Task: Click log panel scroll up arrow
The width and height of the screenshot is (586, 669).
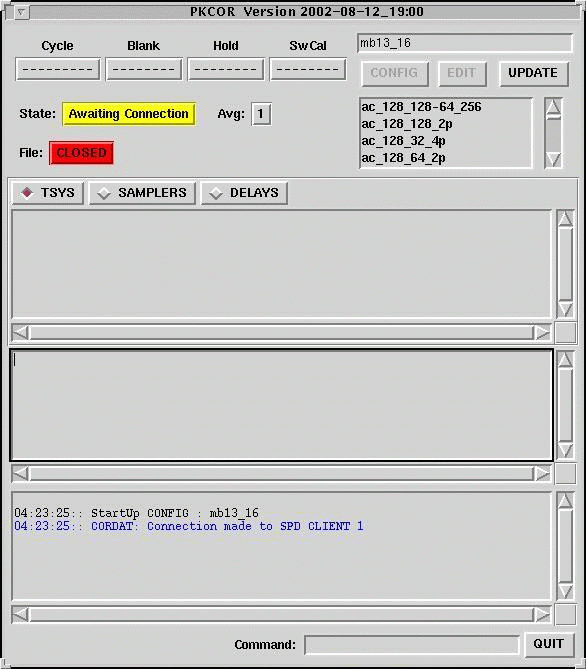Action: coord(566,501)
